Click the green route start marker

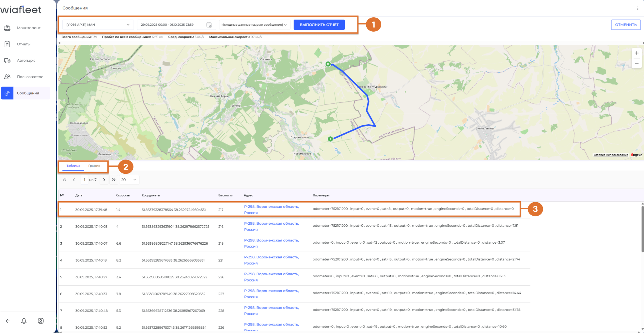(330, 139)
